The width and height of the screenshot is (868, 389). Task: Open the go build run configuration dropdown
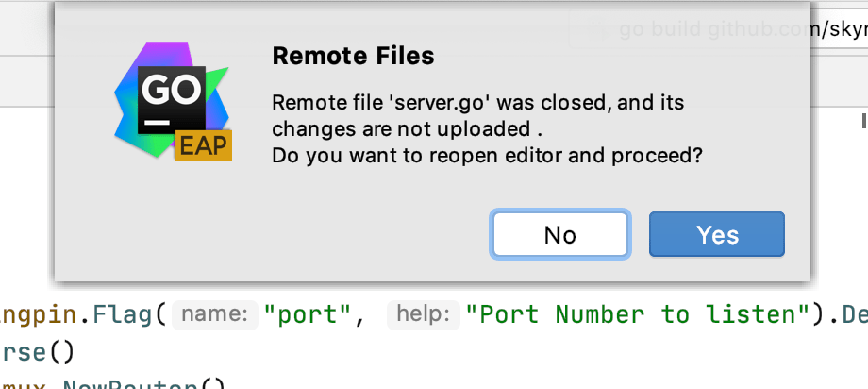[x=736, y=29]
